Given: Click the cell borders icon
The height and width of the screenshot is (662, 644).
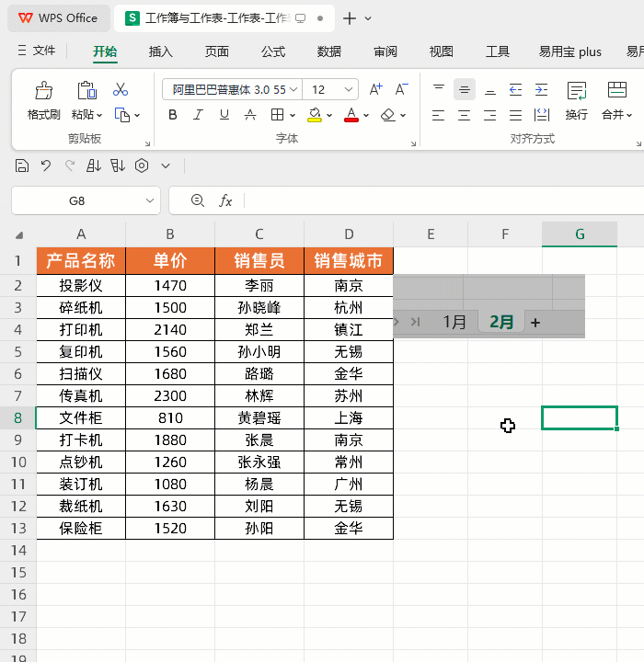Looking at the screenshot, I should tap(277, 115).
